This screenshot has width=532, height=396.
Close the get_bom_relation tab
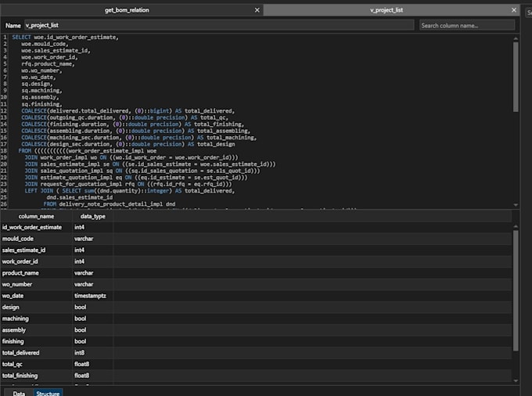tap(257, 10)
